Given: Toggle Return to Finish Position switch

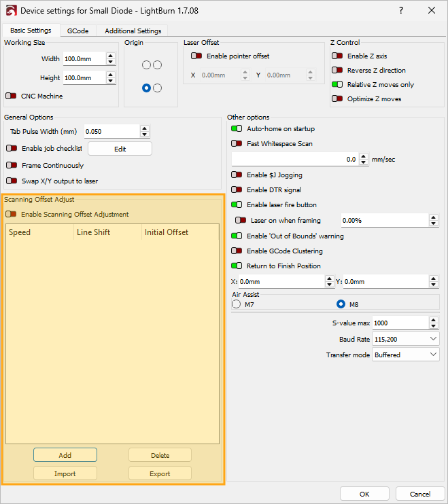Looking at the screenshot, I should point(237,266).
